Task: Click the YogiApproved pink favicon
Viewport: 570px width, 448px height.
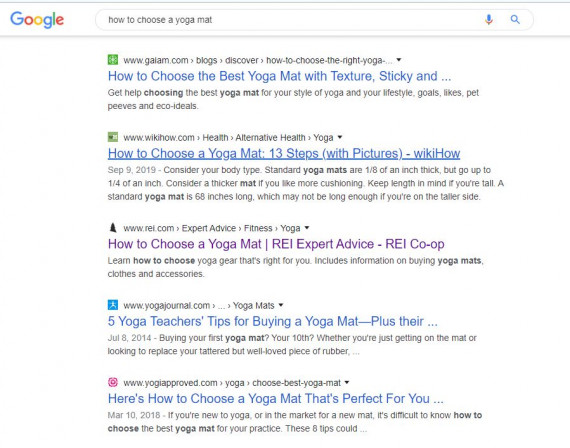Action: point(113,382)
